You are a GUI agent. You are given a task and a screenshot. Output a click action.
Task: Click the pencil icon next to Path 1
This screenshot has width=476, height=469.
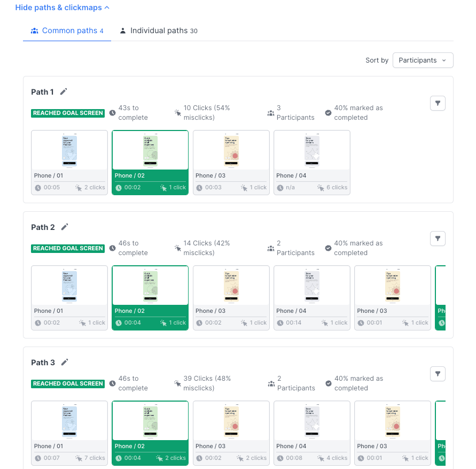tap(64, 91)
